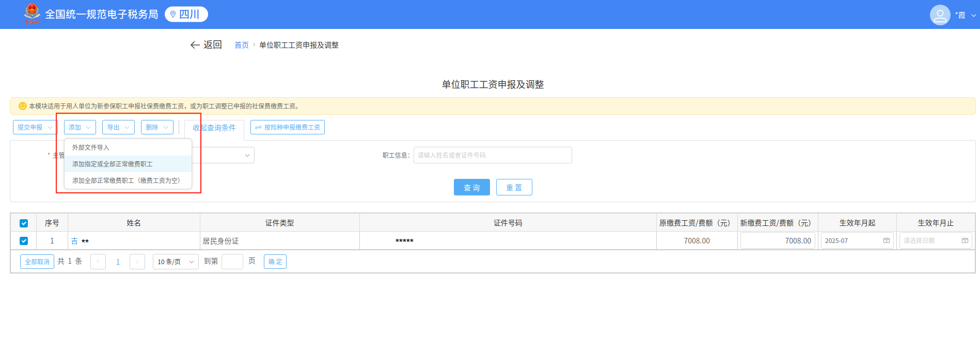Choose 添加指定或全部正常缴费职工 option

tap(113, 164)
